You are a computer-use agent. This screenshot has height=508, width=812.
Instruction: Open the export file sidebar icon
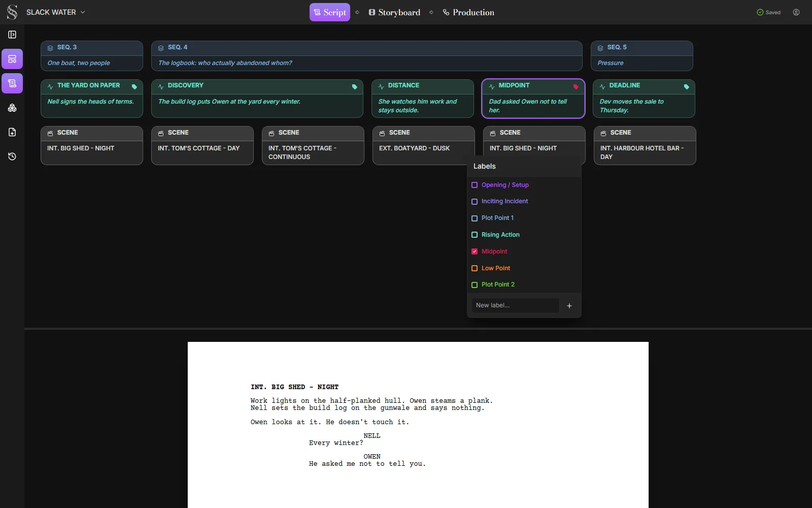[12, 132]
